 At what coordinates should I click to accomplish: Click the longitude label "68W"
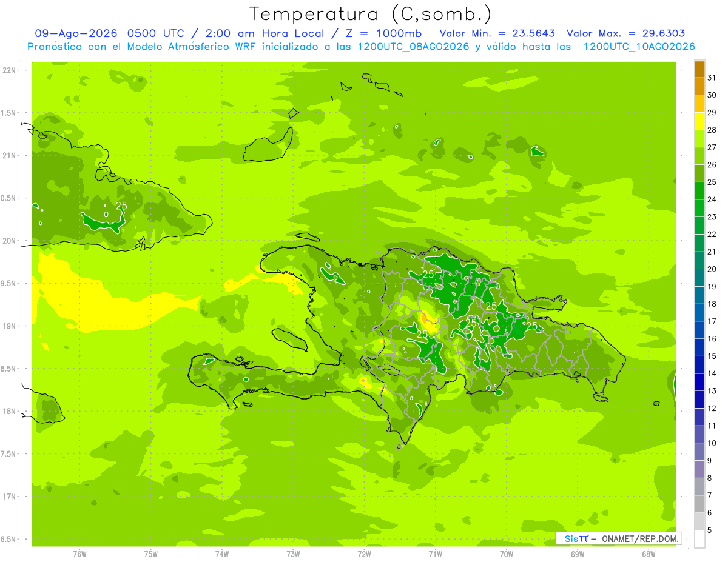tap(649, 554)
